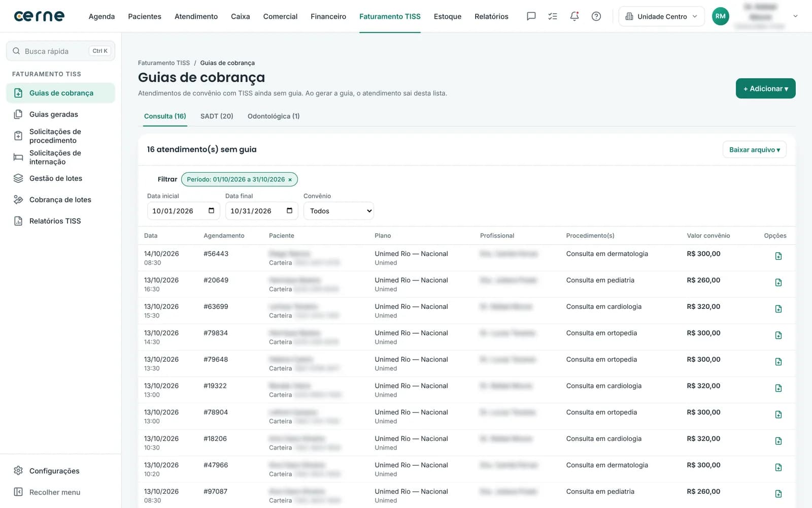The image size is (812, 508).
Task: Open Configurações in sidebar
Action: (60, 471)
